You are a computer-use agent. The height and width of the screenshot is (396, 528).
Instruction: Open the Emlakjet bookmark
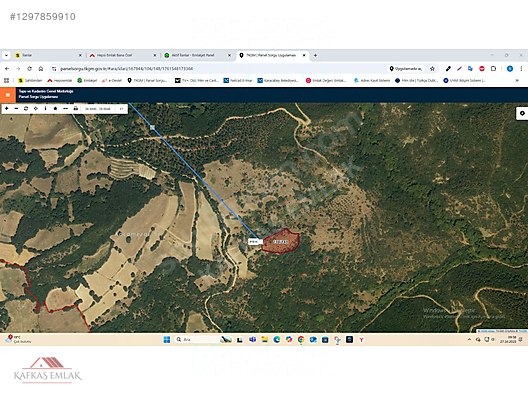click(87, 80)
